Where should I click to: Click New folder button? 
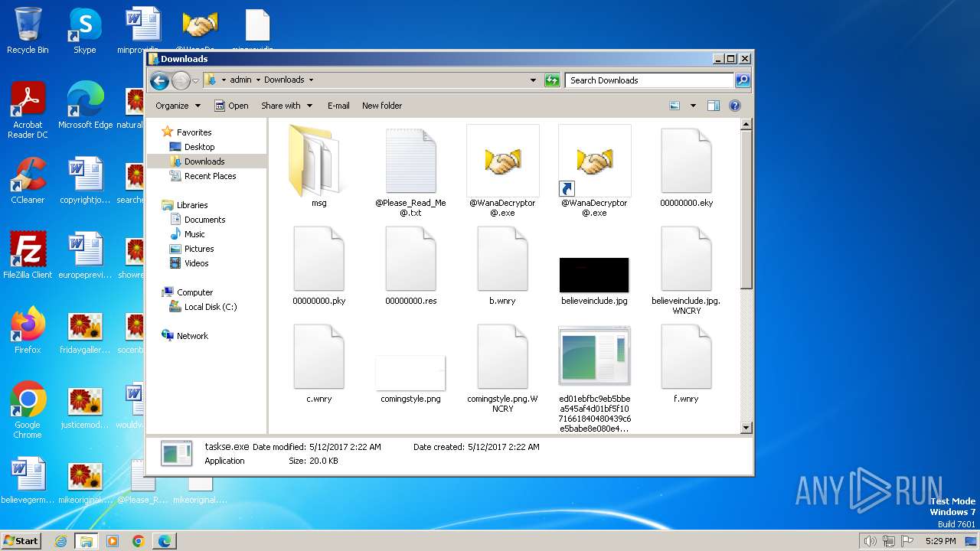tap(382, 106)
